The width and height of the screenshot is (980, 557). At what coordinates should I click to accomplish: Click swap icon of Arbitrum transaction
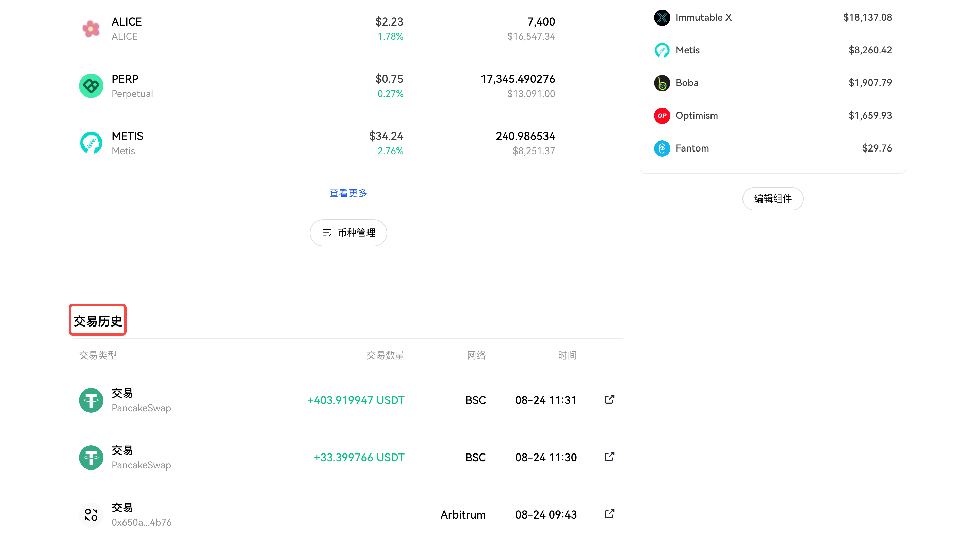91,514
